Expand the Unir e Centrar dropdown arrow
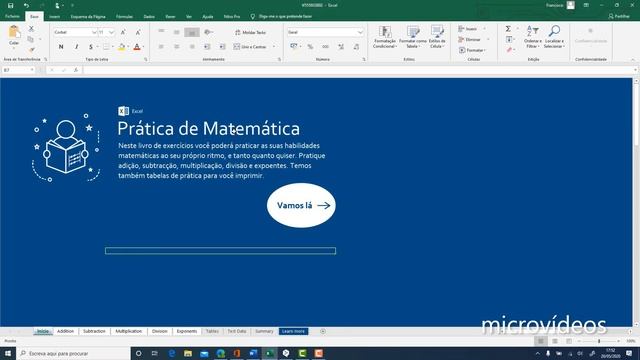640x360 pixels. click(274, 47)
